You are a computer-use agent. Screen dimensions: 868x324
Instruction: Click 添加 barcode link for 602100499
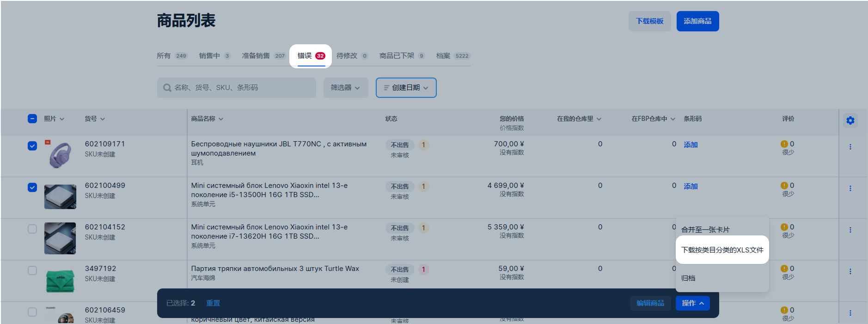pos(691,186)
